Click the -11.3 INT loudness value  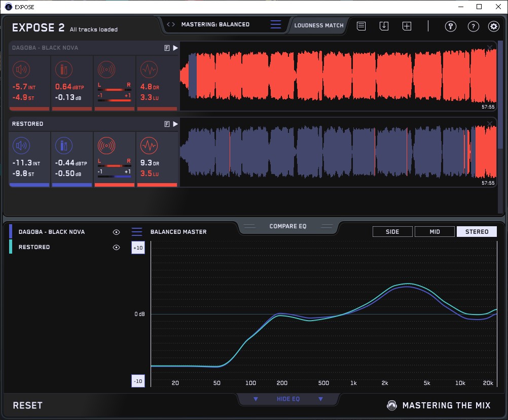pos(26,163)
